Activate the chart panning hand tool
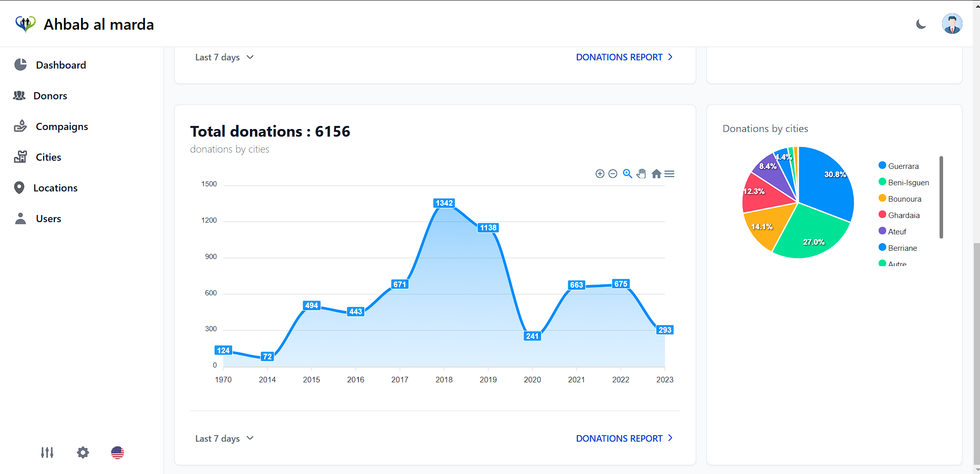980x474 pixels. pos(641,174)
